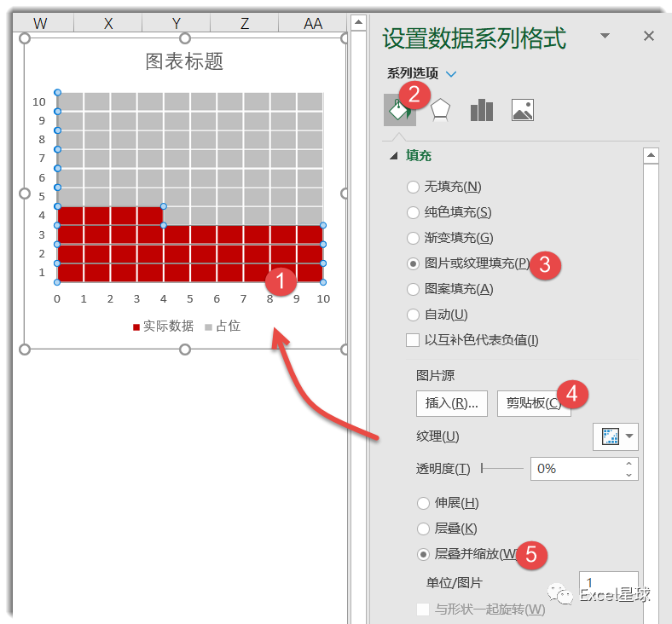
Task: Click the 插入(R)... button
Action: click(x=452, y=403)
